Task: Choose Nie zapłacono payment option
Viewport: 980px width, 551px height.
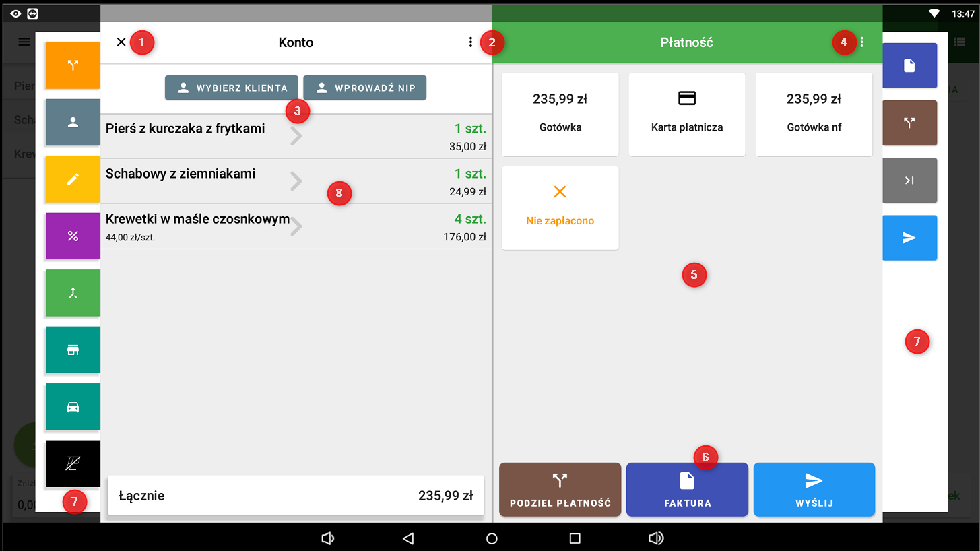Action: point(560,207)
